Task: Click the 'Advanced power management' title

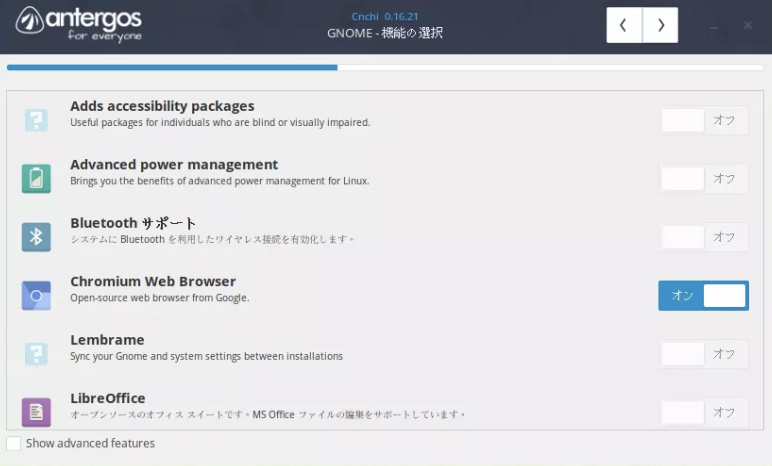Action: [x=174, y=164]
